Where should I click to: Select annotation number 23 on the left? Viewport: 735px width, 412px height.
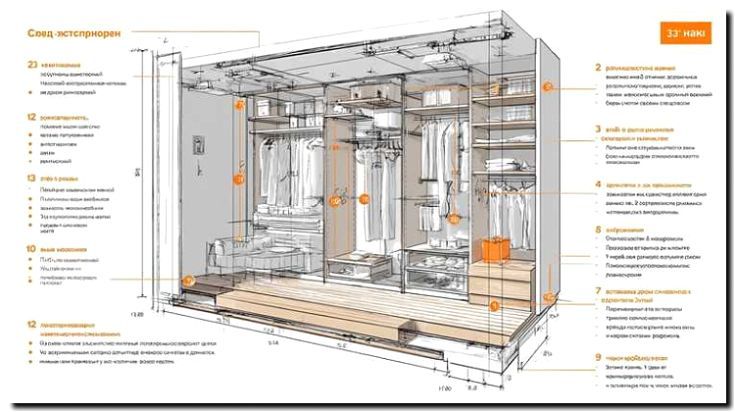tap(32, 64)
